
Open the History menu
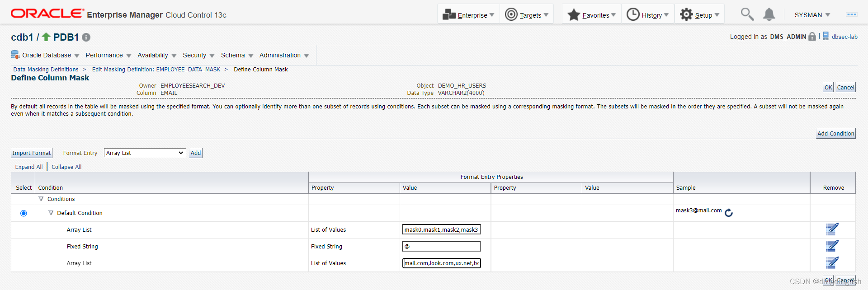pos(648,14)
